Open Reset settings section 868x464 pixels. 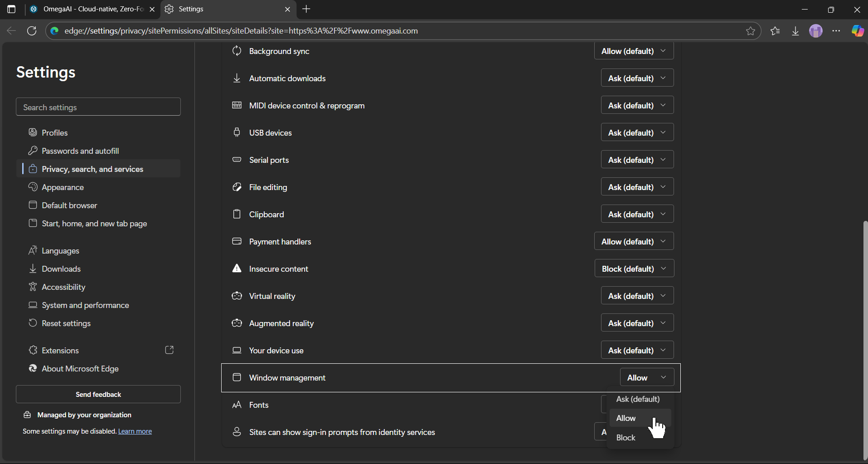tap(66, 323)
